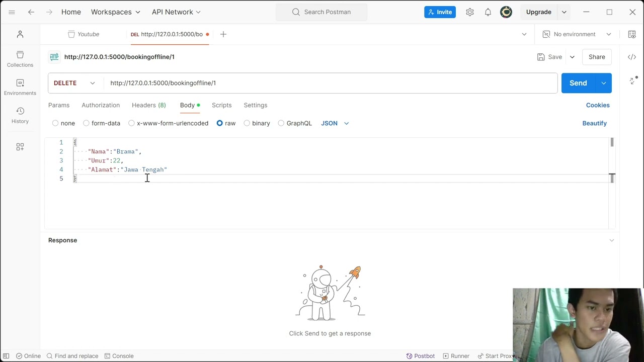Open the Send options dropdown arrow
Viewport: 644px width, 362px height.
(603, 83)
